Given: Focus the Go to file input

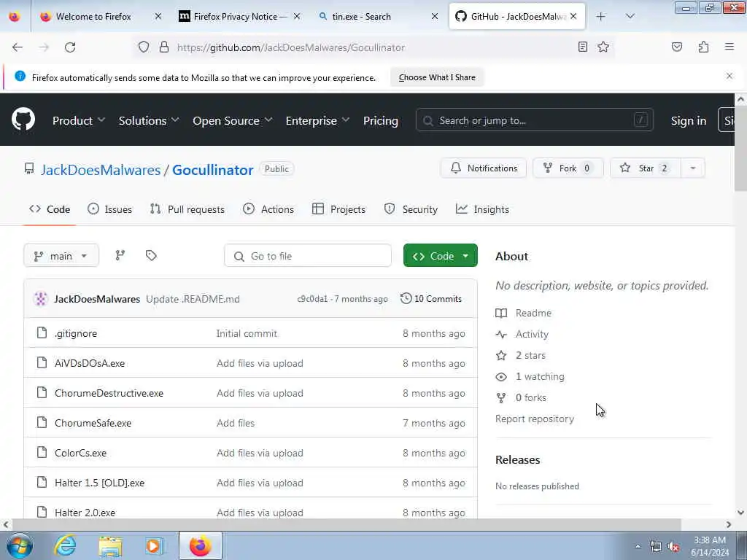Looking at the screenshot, I should pyautogui.click(x=307, y=256).
